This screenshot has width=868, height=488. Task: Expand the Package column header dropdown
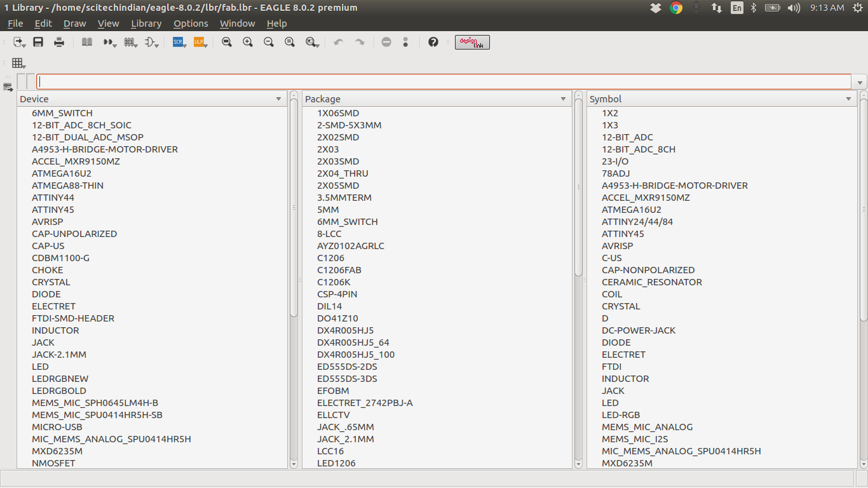563,99
